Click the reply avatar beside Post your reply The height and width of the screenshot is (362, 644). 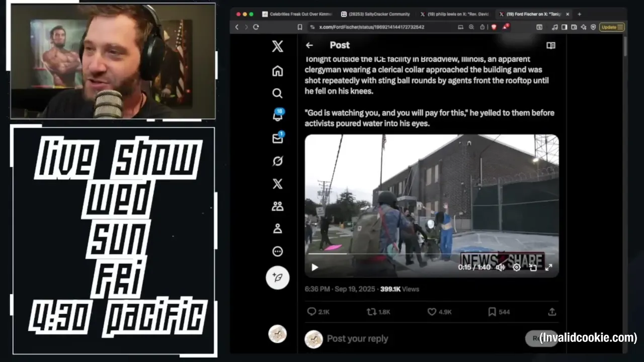coord(313,339)
